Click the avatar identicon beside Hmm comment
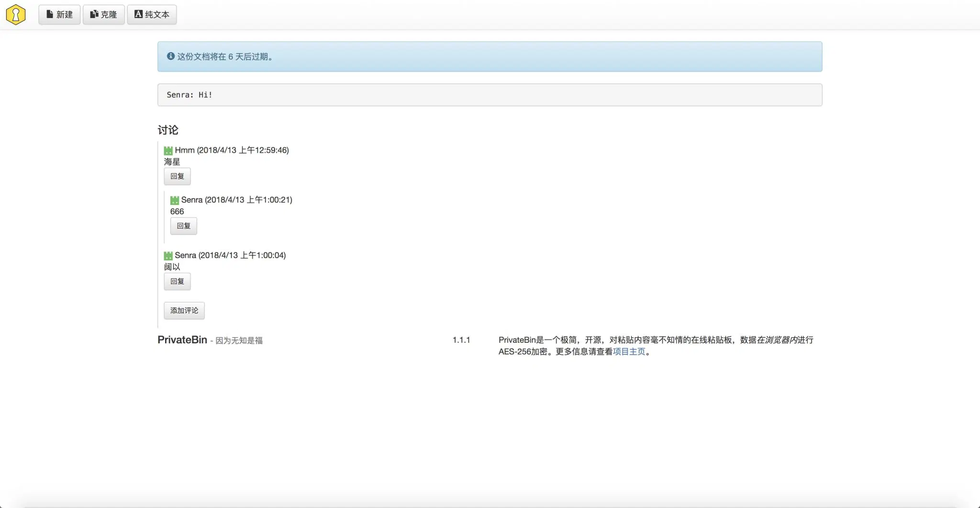The width and height of the screenshot is (980, 508). point(168,150)
